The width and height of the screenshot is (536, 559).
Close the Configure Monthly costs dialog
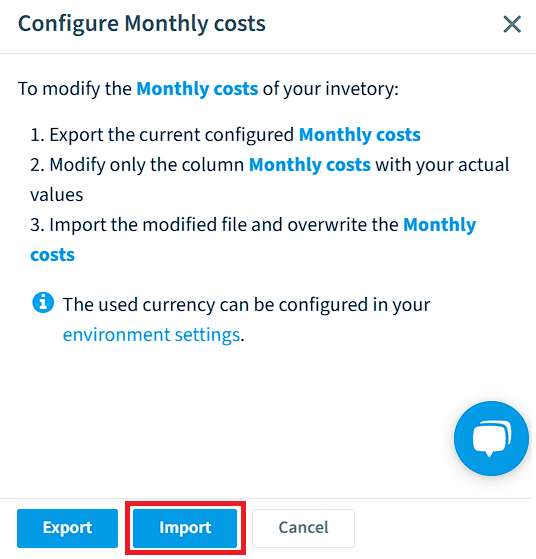pyautogui.click(x=512, y=24)
